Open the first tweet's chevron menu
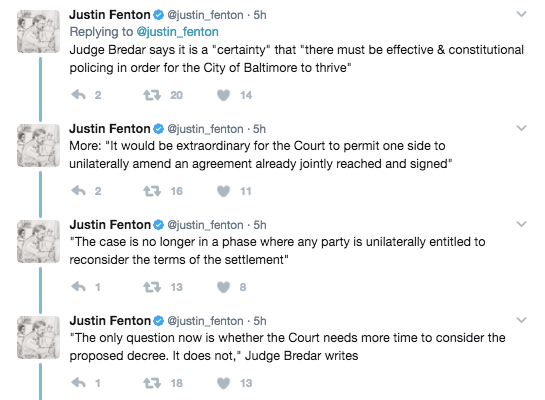This screenshot has width=545, height=400. click(x=521, y=14)
